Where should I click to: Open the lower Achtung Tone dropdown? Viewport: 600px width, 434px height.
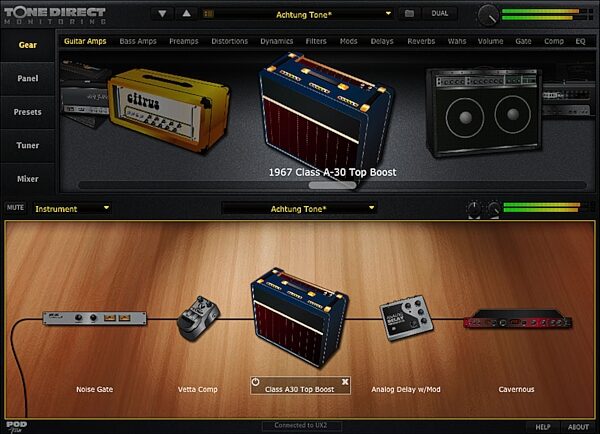click(x=298, y=209)
